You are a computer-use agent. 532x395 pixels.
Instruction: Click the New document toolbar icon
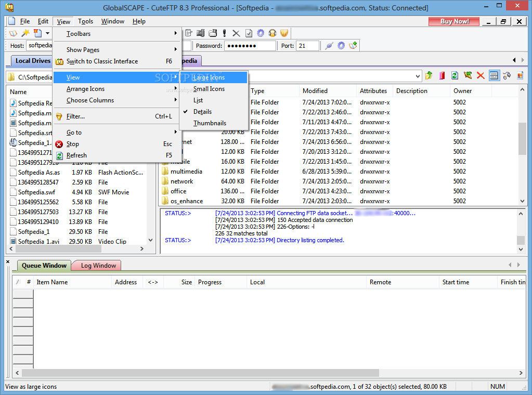tap(37, 33)
